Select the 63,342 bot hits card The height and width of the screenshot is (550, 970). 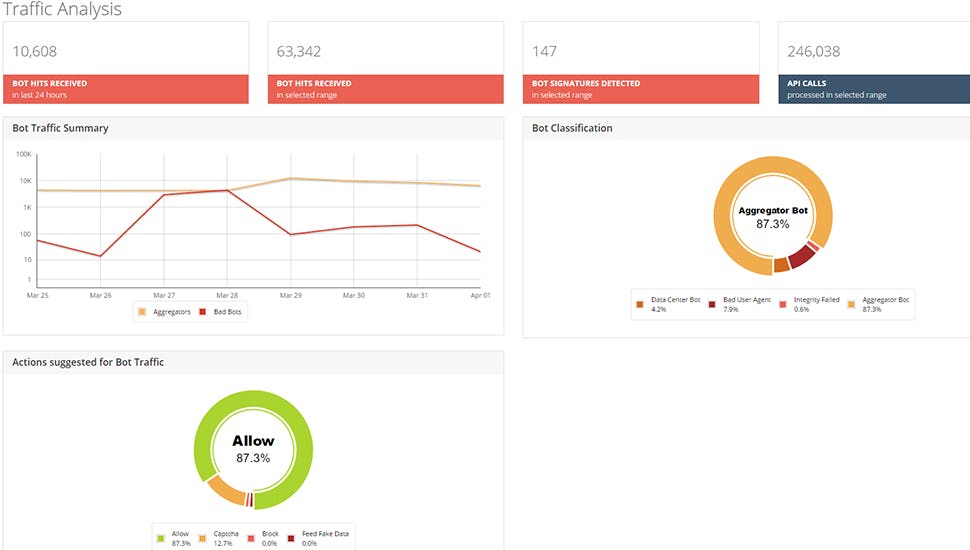point(385,62)
